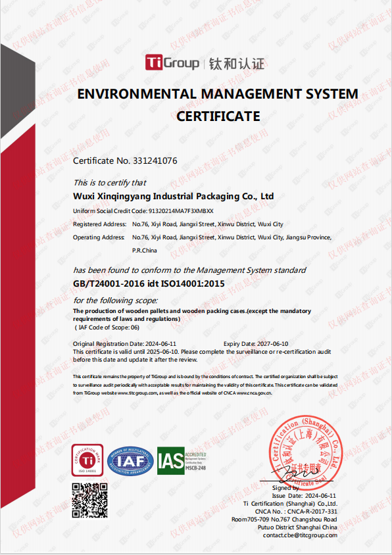This screenshot has height=555, width=392.
Task: Select the standard GB/T24001-2016 idt ISO14001:2015
Action: tap(149, 283)
